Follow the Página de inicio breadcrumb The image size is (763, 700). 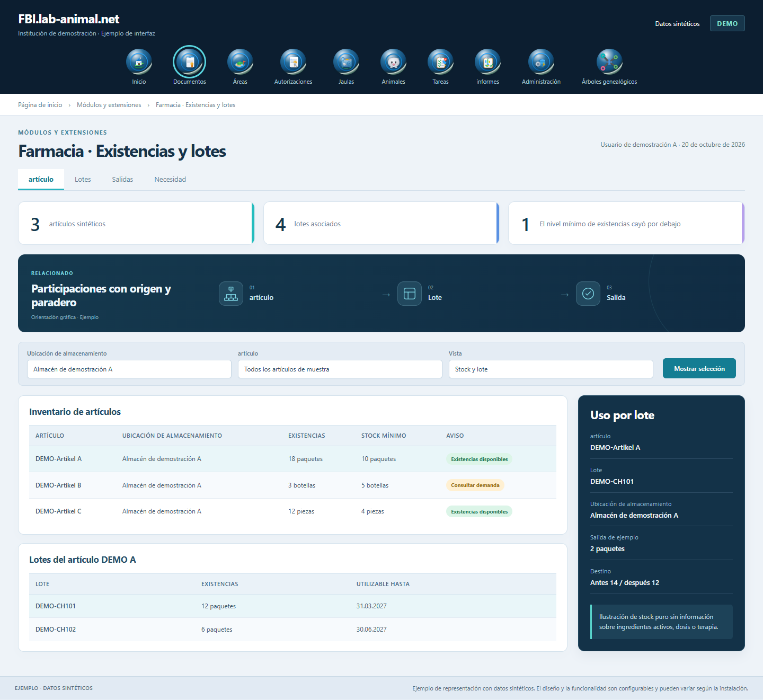[x=40, y=105]
